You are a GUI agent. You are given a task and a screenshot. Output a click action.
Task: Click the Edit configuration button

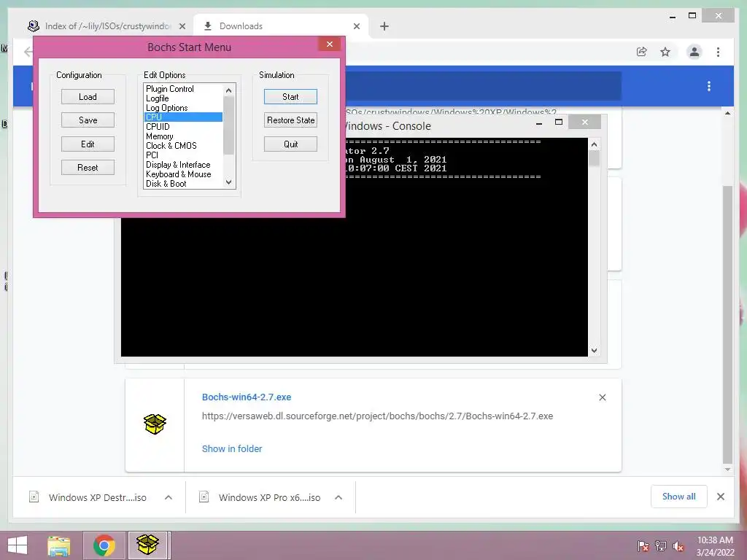pos(88,144)
